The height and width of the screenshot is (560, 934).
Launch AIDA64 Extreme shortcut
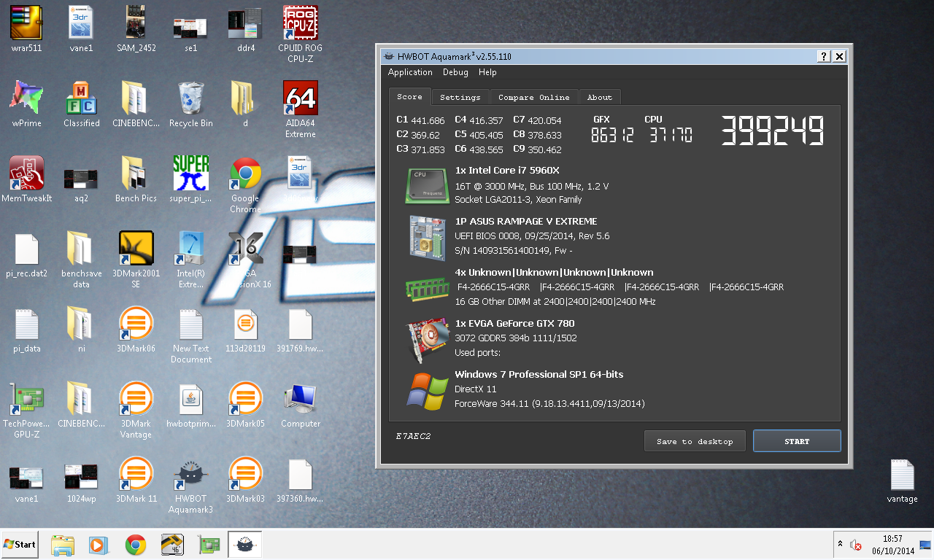[300, 98]
